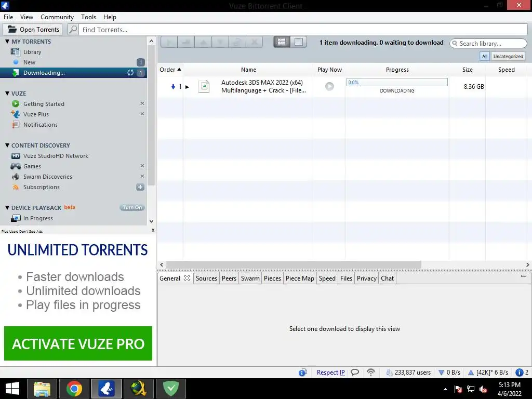This screenshot has width=532, height=399.
Task: Click the chat bubble status icon
Action: pos(355,372)
